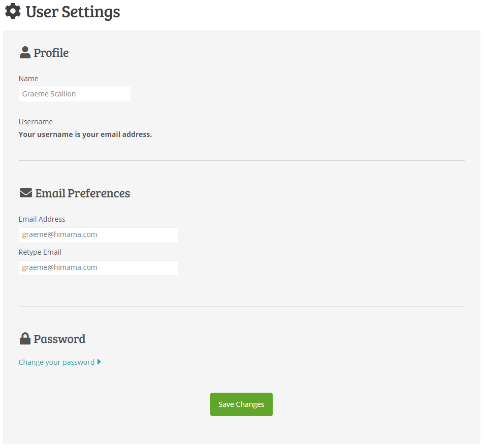Viewport: 485px width, 448px height.
Task: Click the username email address note text
Action: tap(85, 134)
